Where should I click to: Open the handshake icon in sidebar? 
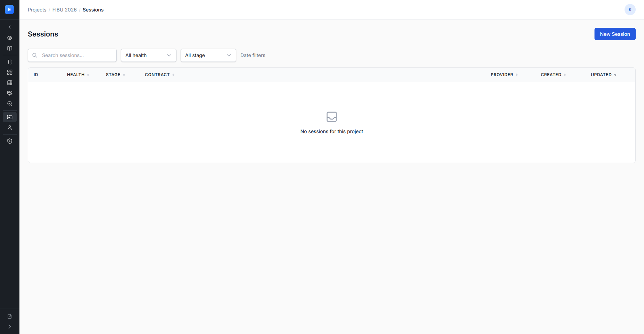pyautogui.click(x=10, y=93)
